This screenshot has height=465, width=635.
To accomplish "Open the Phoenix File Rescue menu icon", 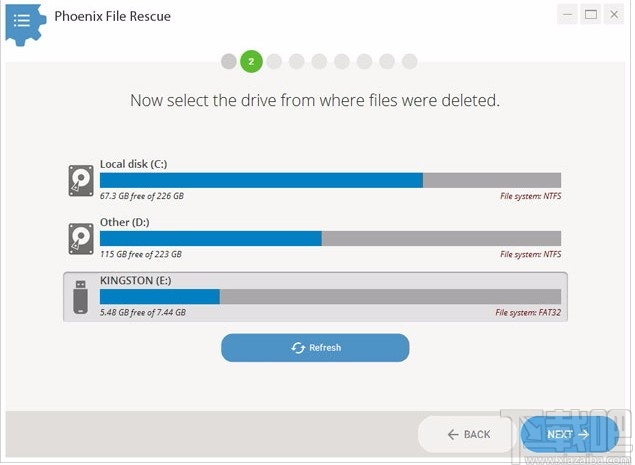I will [x=22, y=19].
